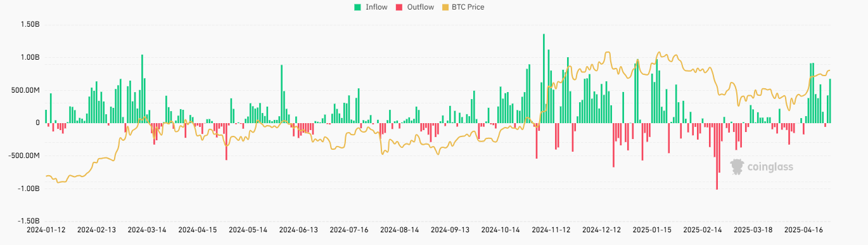
Task: Select the deepest red outflow bar
Action: click(x=717, y=156)
